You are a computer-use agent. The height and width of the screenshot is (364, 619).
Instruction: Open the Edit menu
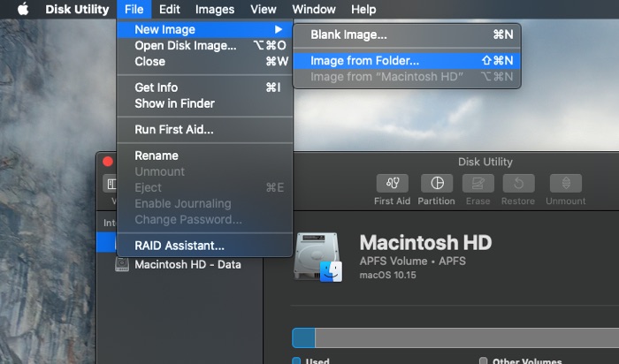pyautogui.click(x=170, y=9)
